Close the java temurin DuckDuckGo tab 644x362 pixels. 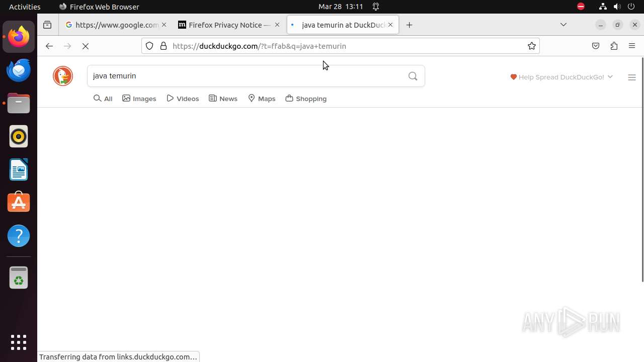click(390, 25)
